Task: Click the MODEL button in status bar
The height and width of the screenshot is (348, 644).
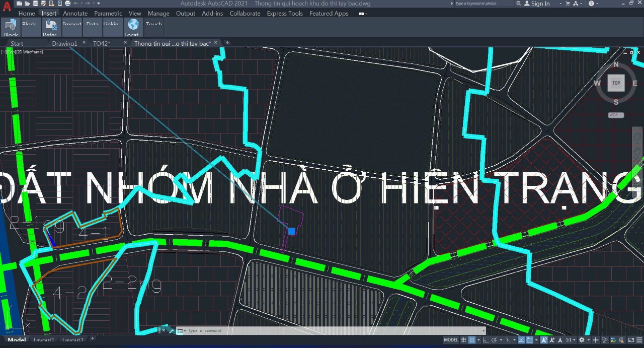Action: click(x=450, y=339)
